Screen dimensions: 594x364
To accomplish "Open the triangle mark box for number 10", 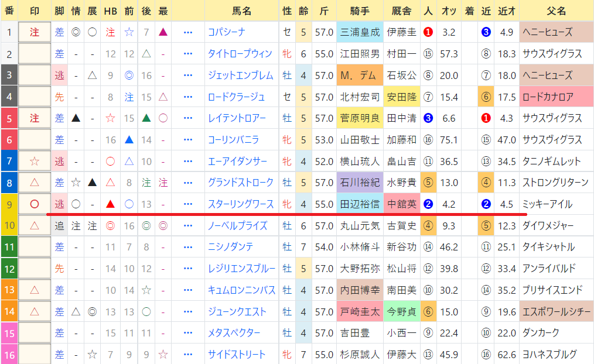I will pos(35,226).
